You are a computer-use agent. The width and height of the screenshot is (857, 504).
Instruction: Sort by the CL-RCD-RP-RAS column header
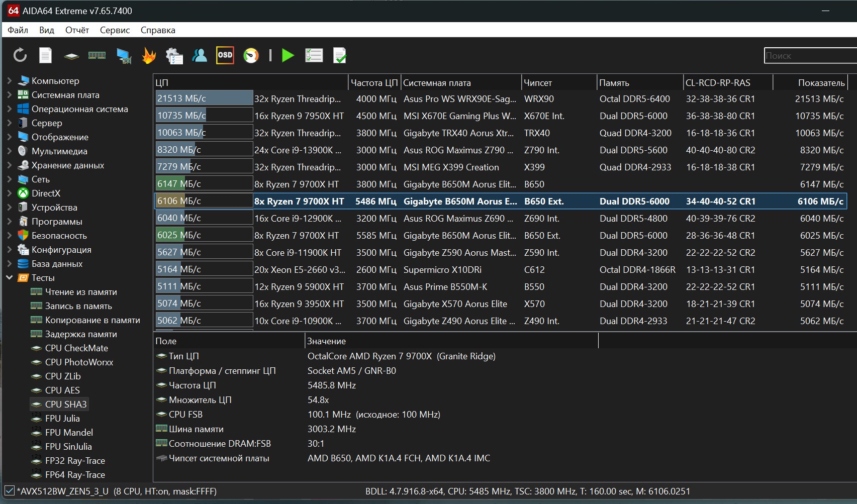pos(728,82)
